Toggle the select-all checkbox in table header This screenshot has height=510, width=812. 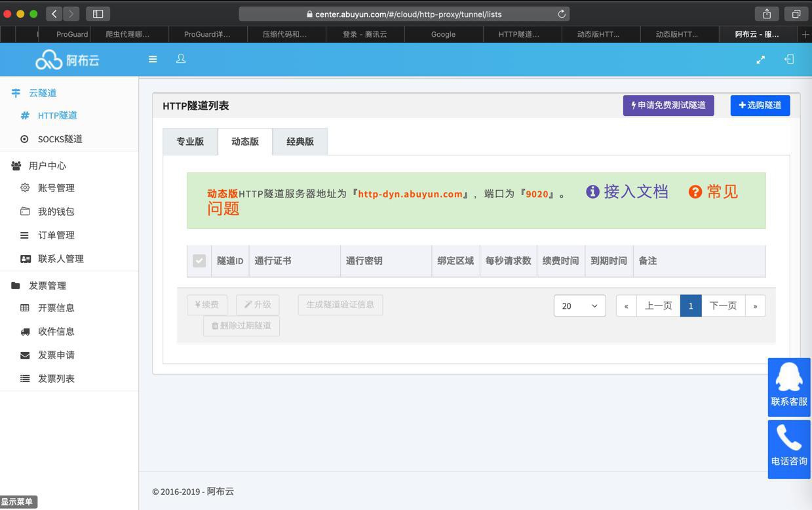coord(199,261)
